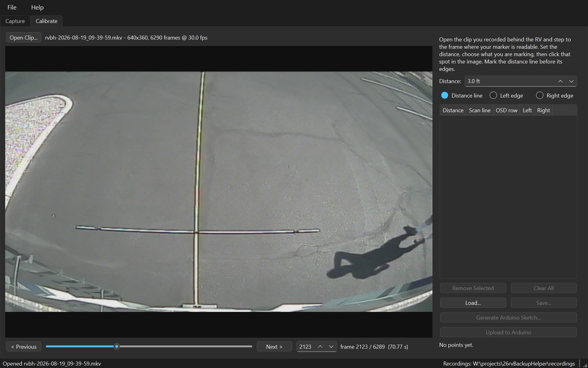588x368 pixels.
Task: Go to the previous frame
Action: 24,347
